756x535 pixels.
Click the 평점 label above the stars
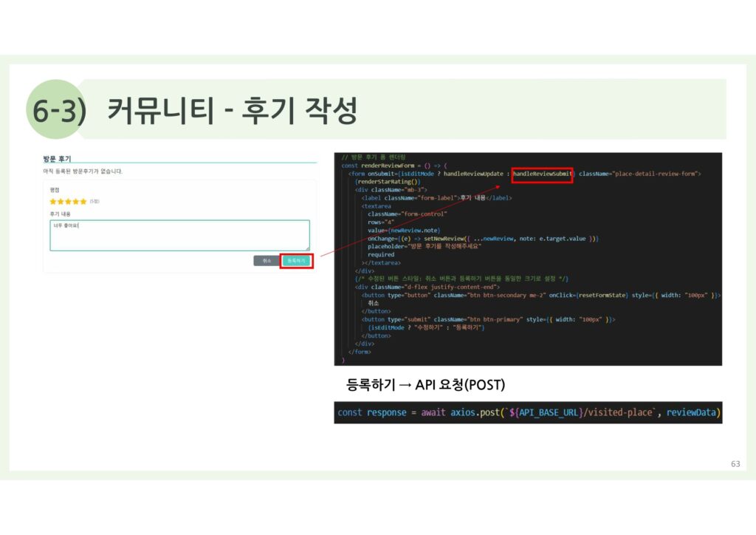coord(55,190)
